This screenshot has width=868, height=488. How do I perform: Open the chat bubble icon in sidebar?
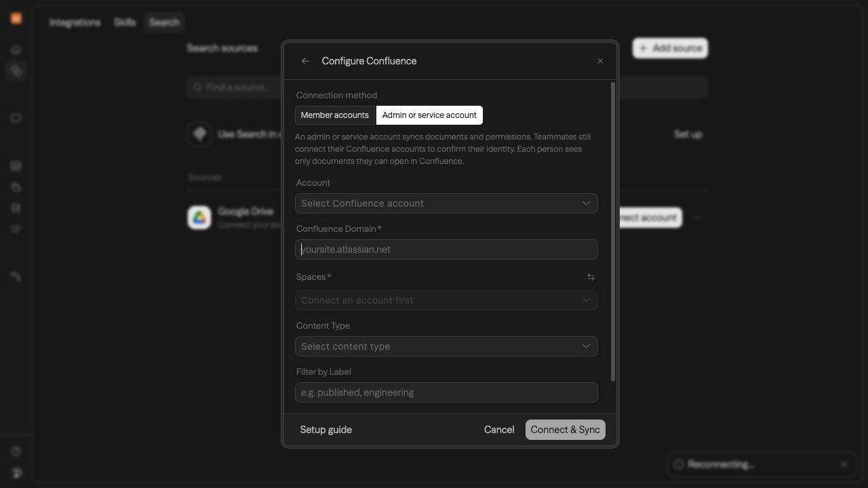pos(16,118)
